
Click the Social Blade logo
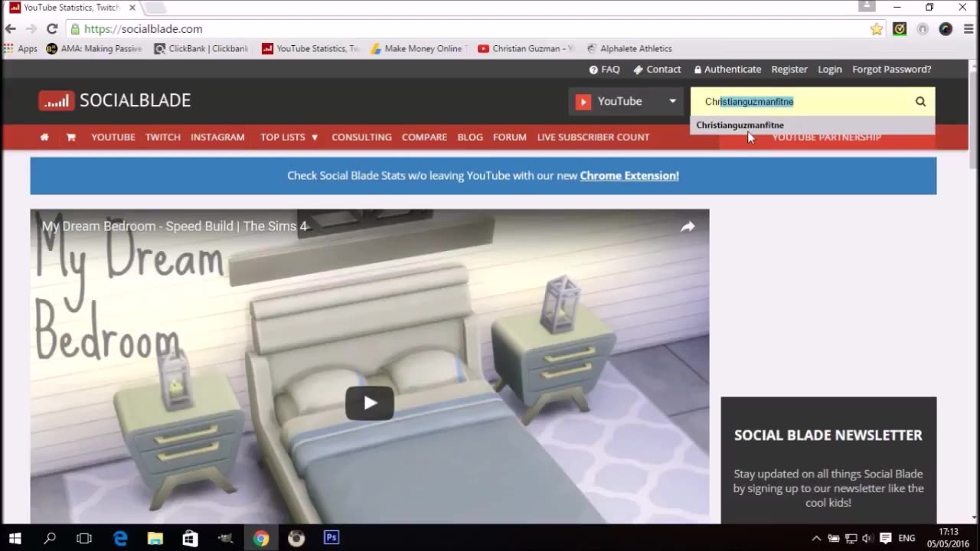pyautogui.click(x=115, y=100)
